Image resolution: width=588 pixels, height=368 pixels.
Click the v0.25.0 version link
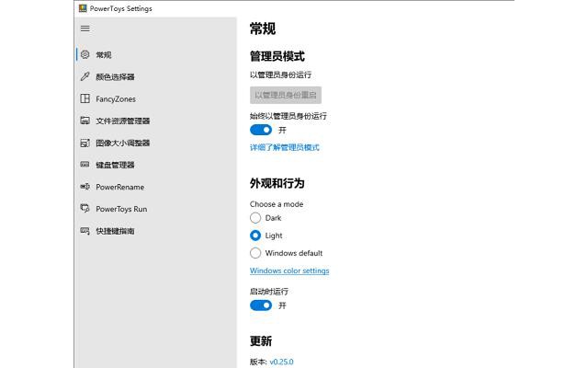(281, 362)
